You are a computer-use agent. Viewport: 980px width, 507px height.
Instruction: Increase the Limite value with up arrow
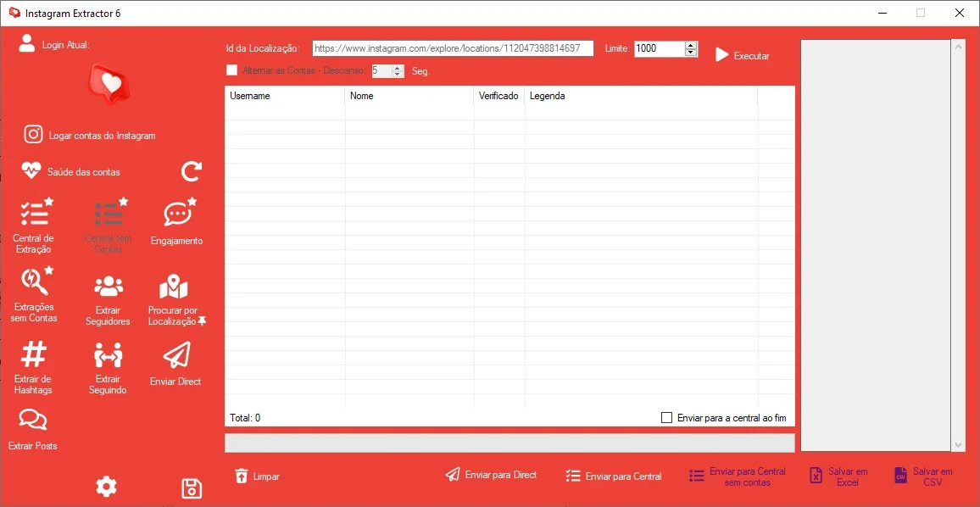[691, 45]
